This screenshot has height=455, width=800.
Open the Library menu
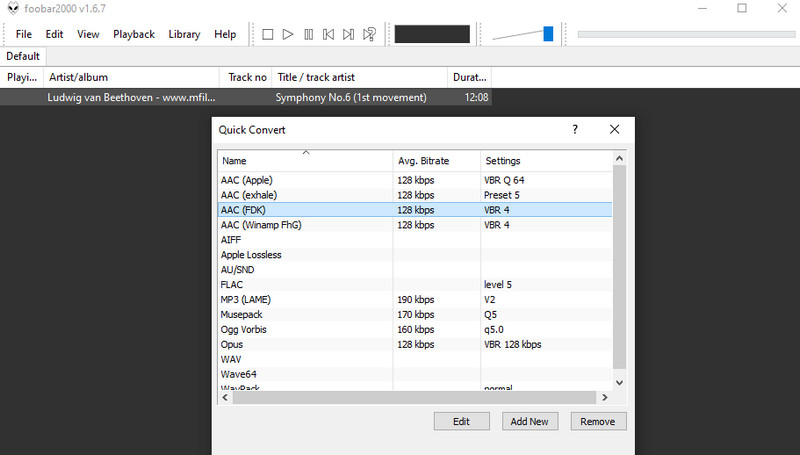pyautogui.click(x=184, y=34)
